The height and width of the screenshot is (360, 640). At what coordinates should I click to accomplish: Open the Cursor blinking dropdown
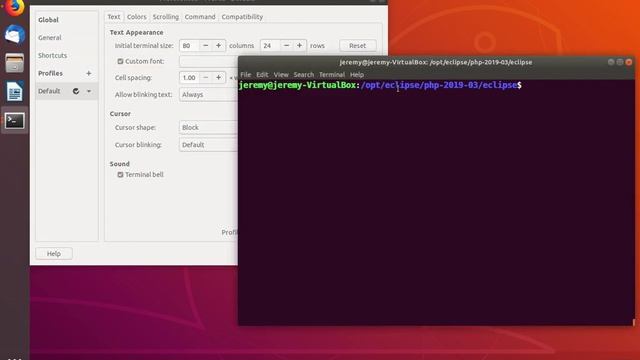point(208,145)
